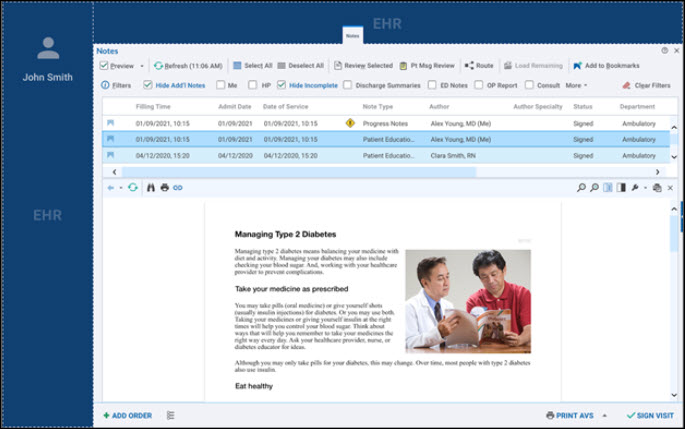
Task: Click the Route icon
Action: (x=469, y=66)
